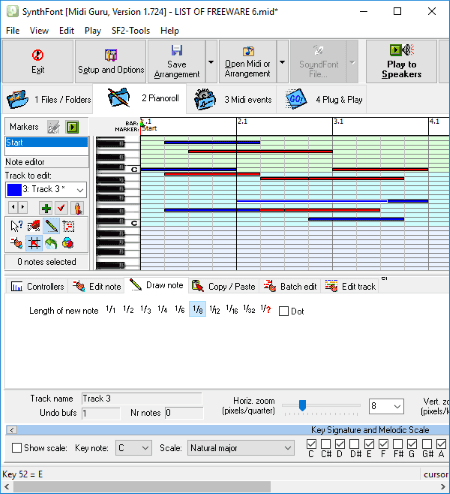This screenshot has height=494, width=450.
Task: Expand the SoundFont File dropdown arrow
Action: pyautogui.click(x=352, y=62)
